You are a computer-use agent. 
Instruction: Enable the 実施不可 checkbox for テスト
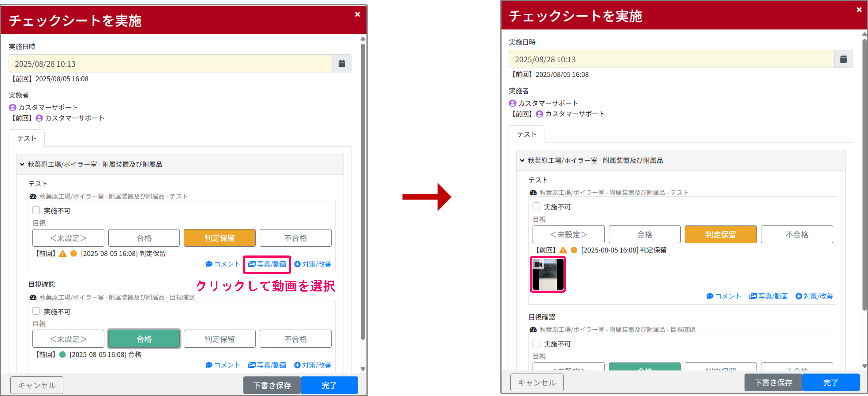(x=36, y=210)
